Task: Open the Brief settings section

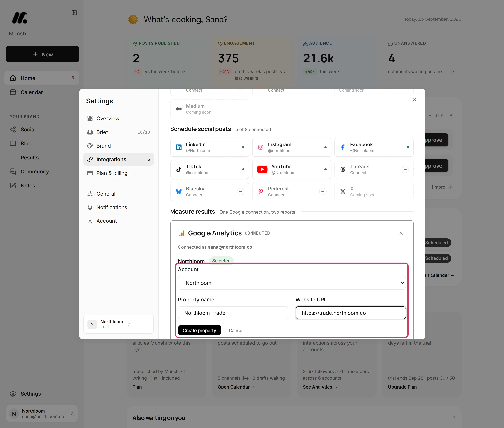Action: (x=118, y=132)
